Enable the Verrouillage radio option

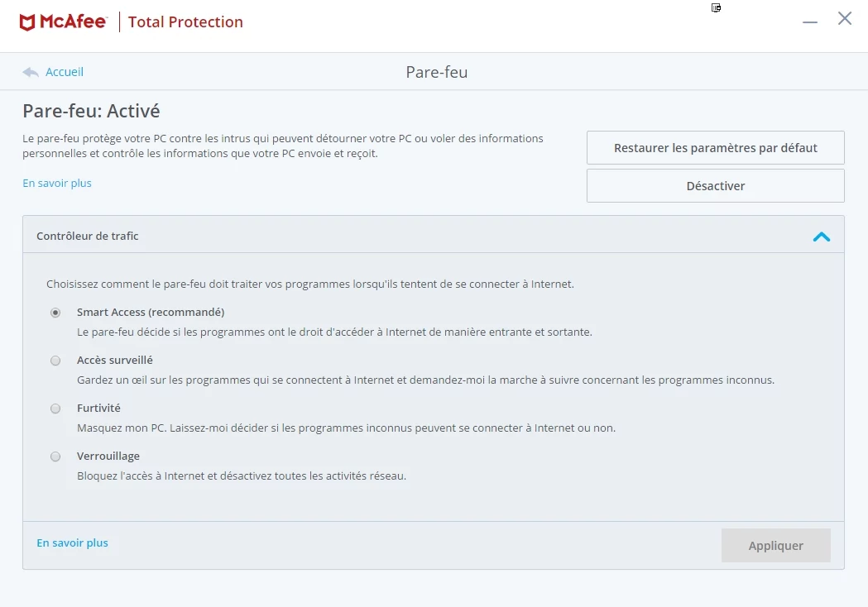[55, 456]
